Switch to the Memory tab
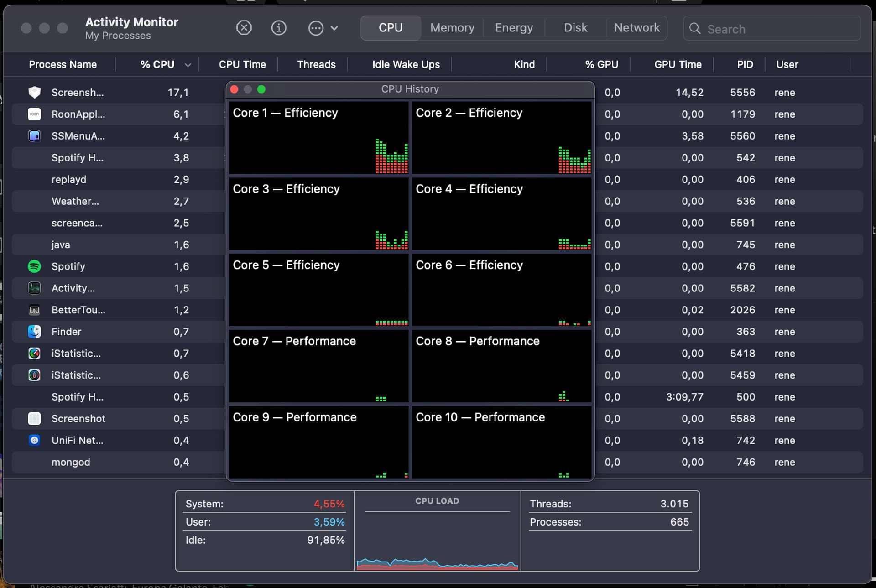The height and width of the screenshot is (588, 876). click(452, 28)
